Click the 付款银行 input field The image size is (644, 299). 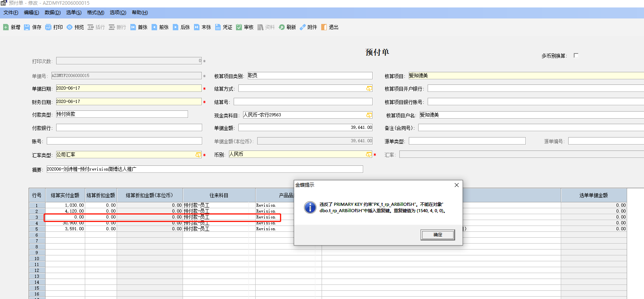pyautogui.click(x=129, y=128)
